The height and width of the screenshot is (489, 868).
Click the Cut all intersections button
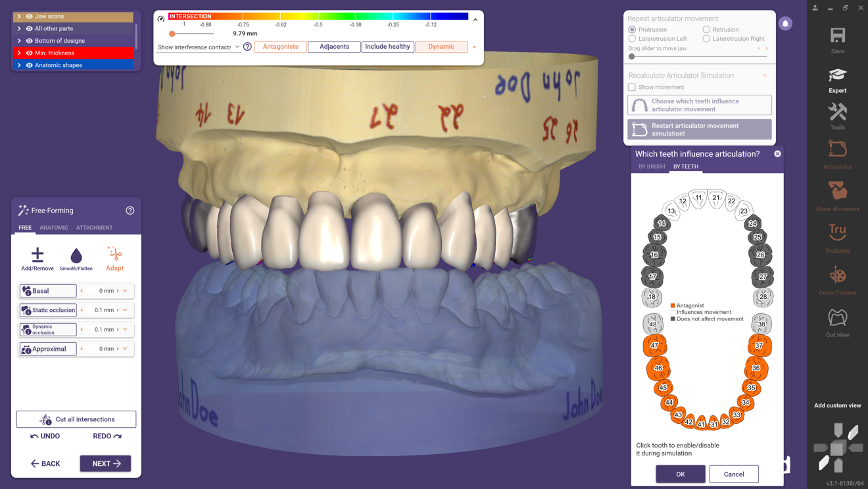click(76, 419)
